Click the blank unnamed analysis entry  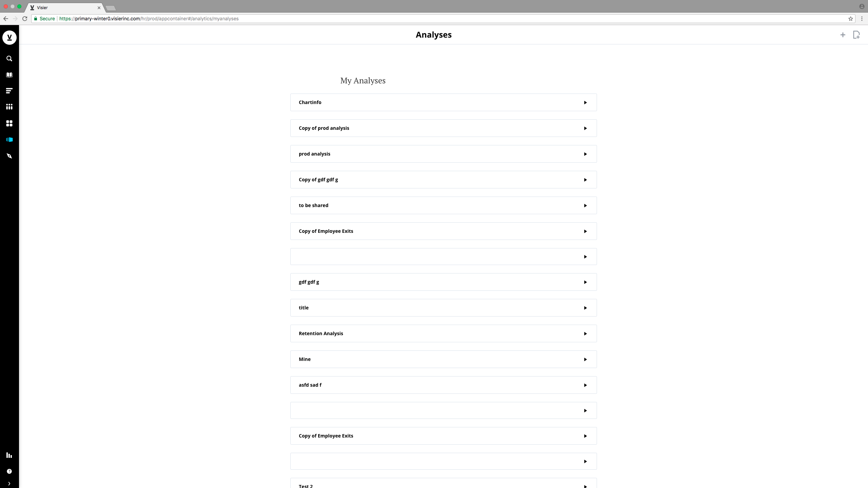pyautogui.click(x=443, y=256)
